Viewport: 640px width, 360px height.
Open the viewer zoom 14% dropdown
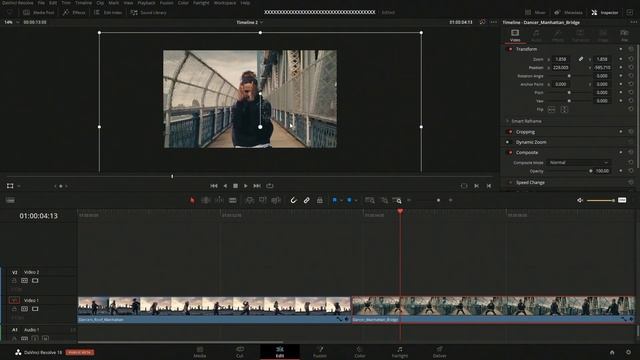(x=11, y=22)
